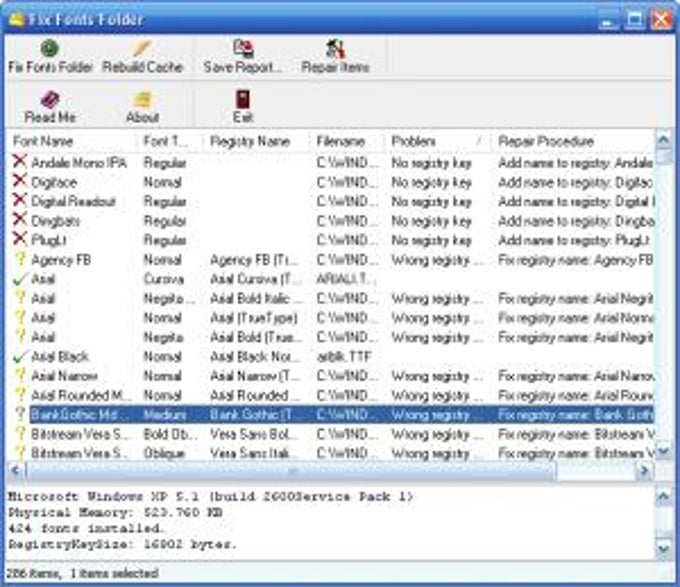Select the Dingbats font row
This screenshot has height=587, width=680.
click(x=330, y=221)
